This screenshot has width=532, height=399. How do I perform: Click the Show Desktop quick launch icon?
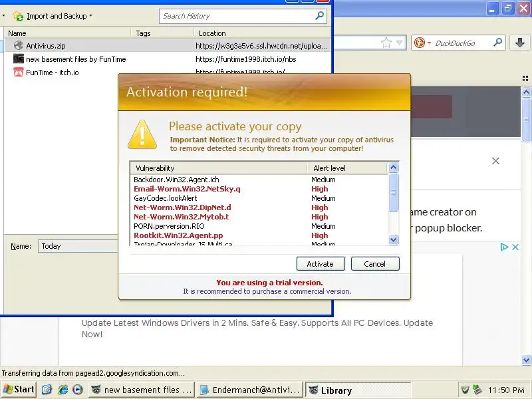pos(47,390)
